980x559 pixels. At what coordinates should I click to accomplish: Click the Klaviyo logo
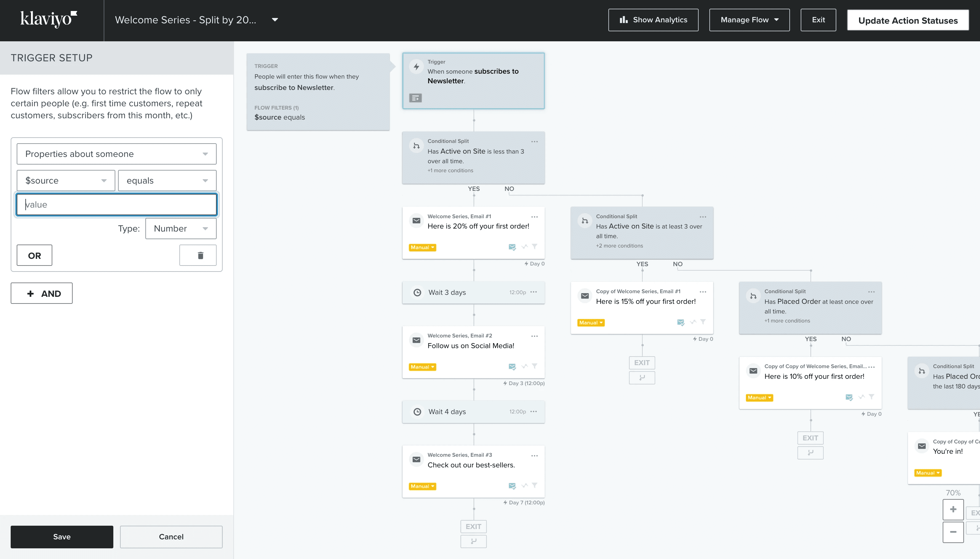[49, 19]
